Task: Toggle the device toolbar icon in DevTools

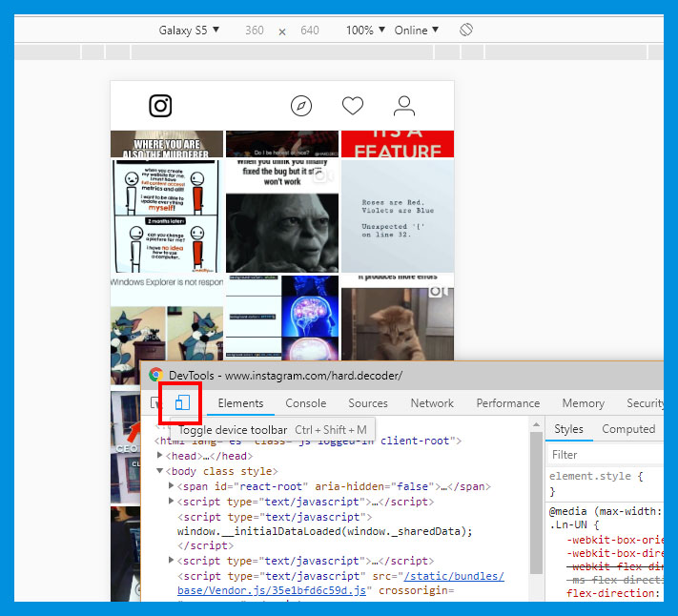Action: (x=182, y=403)
